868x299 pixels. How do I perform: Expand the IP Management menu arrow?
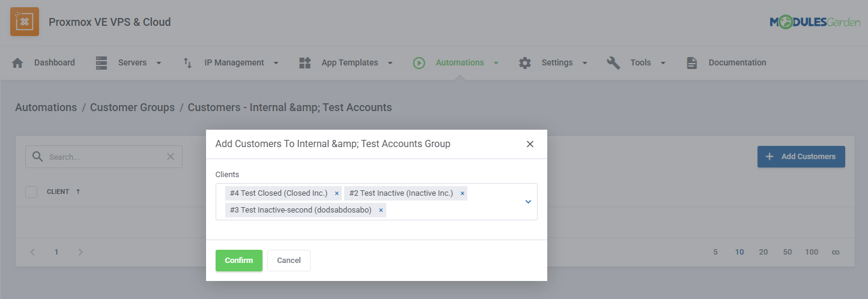click(x=276, y=63)
